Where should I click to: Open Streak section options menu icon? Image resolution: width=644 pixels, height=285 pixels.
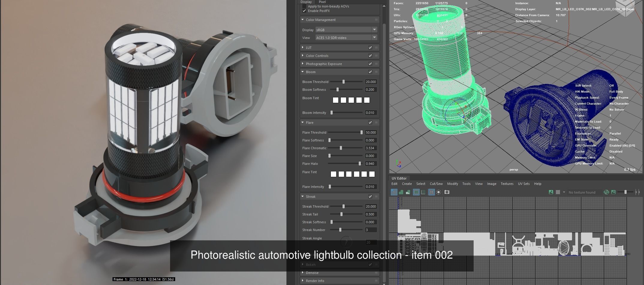(376, 197)
